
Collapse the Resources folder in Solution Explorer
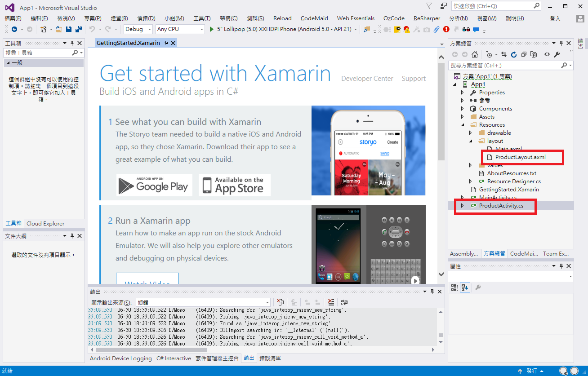(462, 125)
